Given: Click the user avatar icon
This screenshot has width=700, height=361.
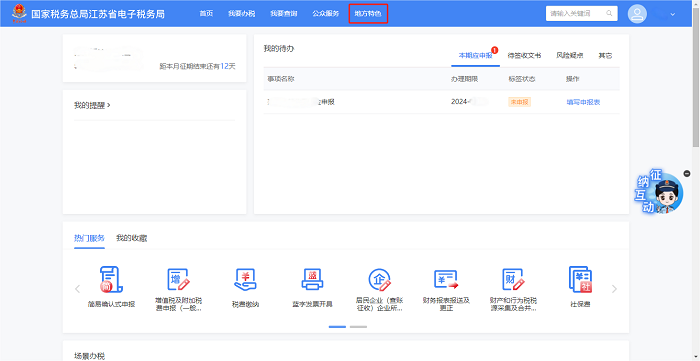Looking at the screenshot, I should click(637, 13).
